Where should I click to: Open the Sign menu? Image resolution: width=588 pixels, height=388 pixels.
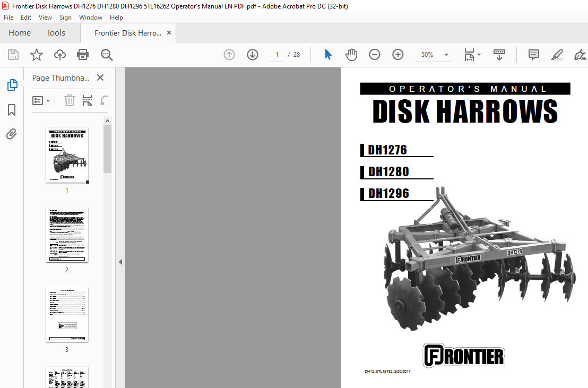pos(65,18)
